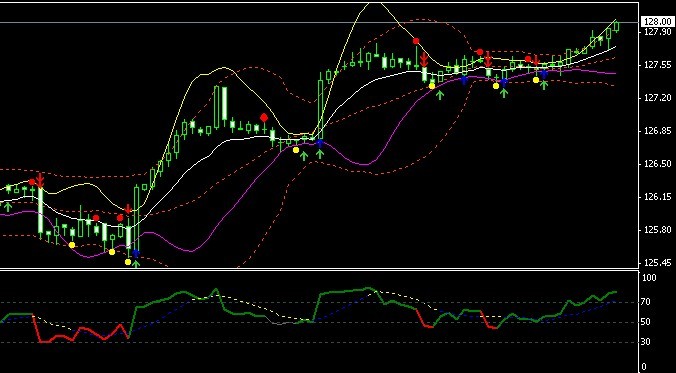Click the boxed current price label 128.00
Viewport: 676px width, 373px height.
pos(657,22)
